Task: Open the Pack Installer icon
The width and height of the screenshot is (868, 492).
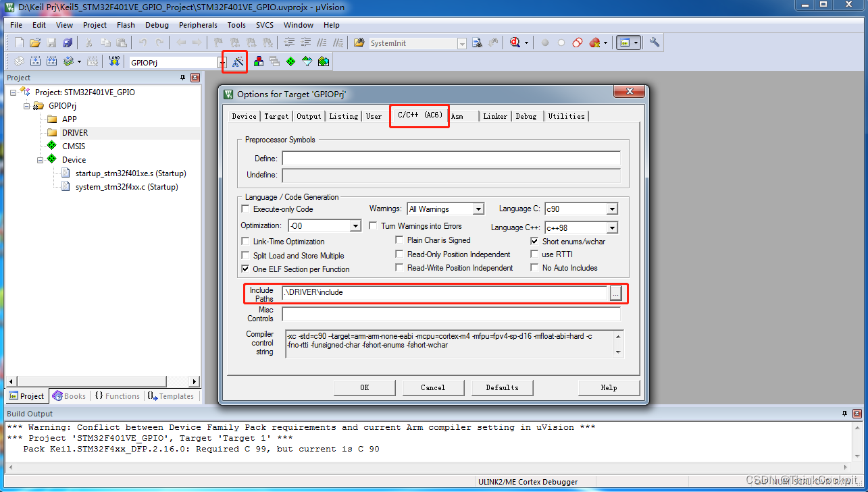Action: click(324, 61)
